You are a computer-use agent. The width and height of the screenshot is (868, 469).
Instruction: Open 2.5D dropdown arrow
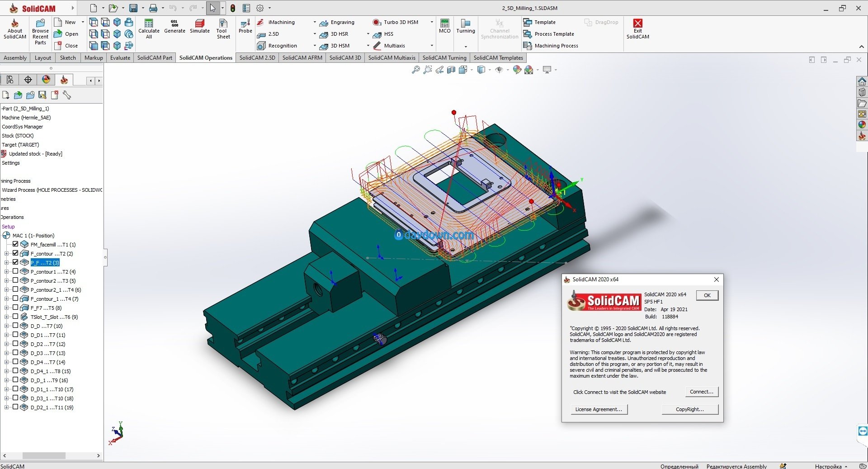pyautogui.click(x=315, y=34)
